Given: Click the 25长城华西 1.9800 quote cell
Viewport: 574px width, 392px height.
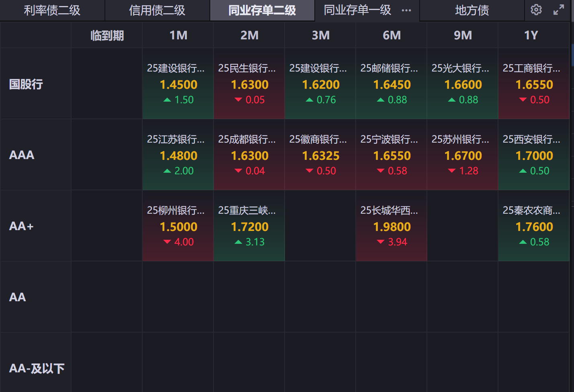Looking at the screenshot, I should click(392, 226).
